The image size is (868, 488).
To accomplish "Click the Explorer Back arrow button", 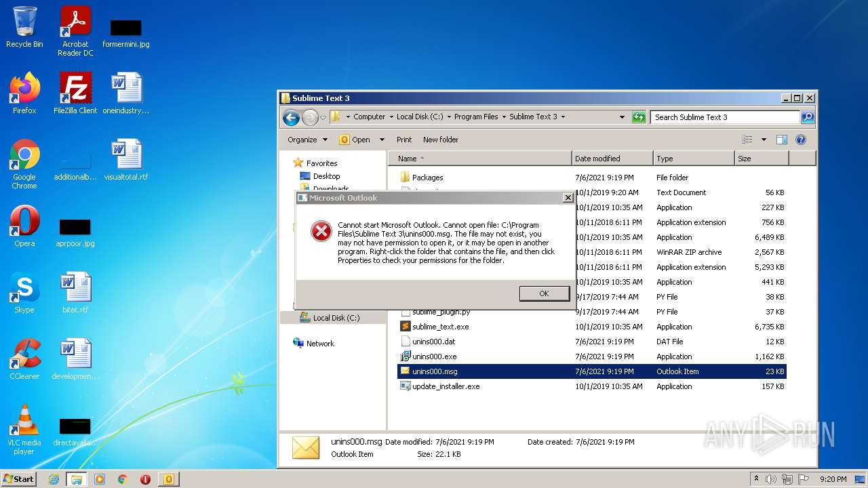I will tap(291, 117).
